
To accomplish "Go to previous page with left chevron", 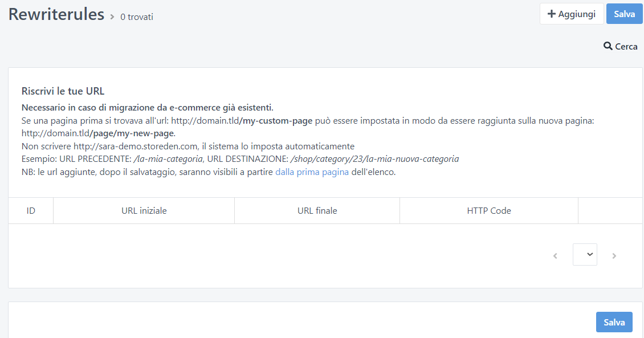I will (555, 256).
